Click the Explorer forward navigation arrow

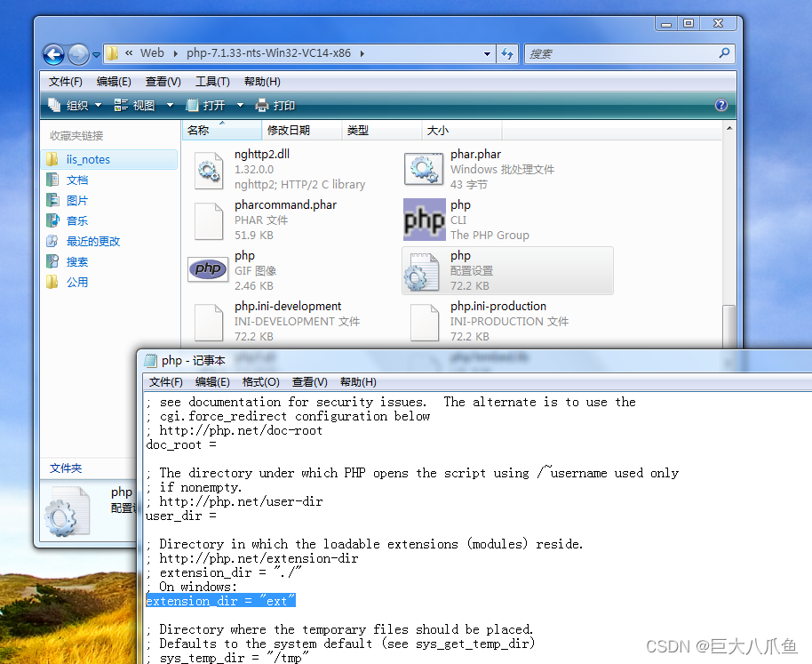click(79, 54)
